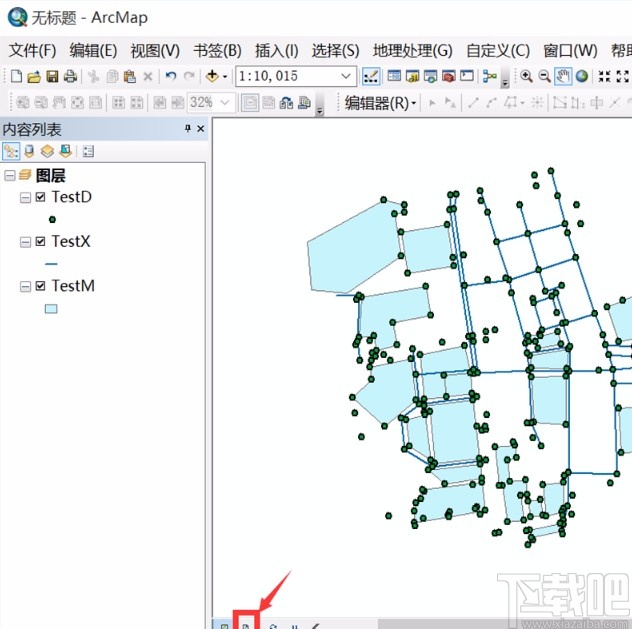The image size is (632, 629).
Task: Open the Add Data dropdown arrow
Action: tap(225, 76)
